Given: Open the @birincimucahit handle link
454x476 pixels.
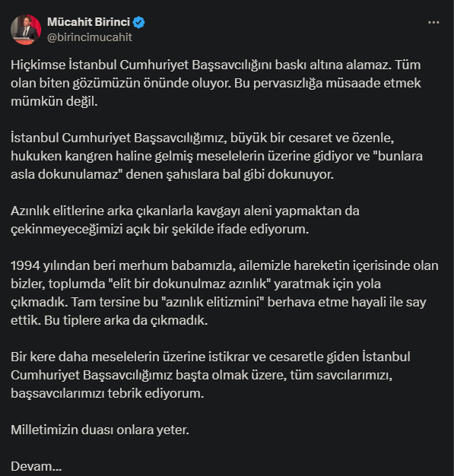Looking at the screenshot, I should click(x=90, y=37).
